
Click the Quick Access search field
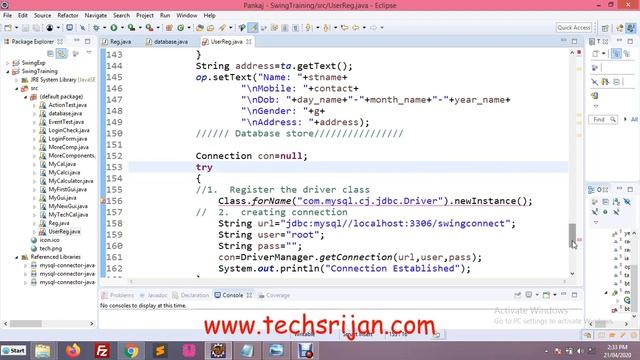(x=574, y=28)
